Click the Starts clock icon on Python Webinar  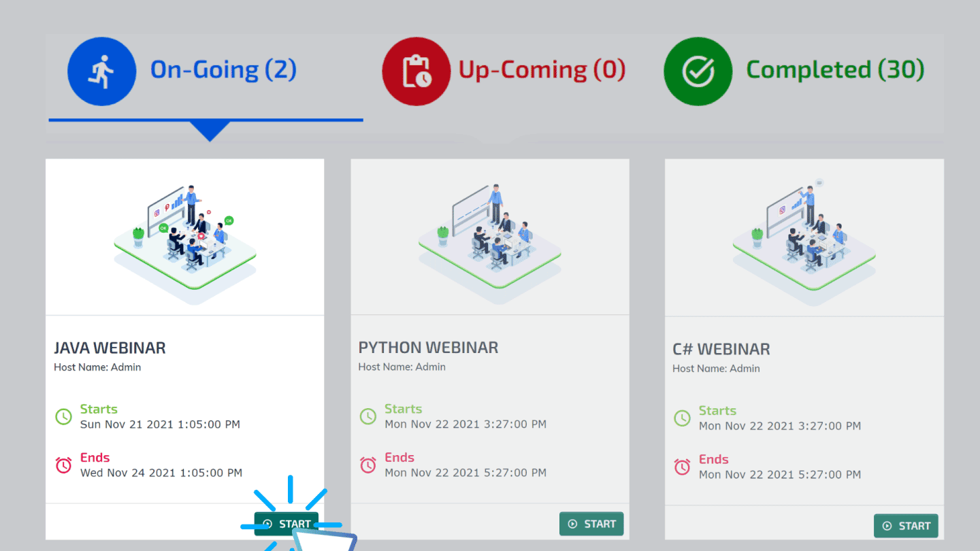[368, 416]
